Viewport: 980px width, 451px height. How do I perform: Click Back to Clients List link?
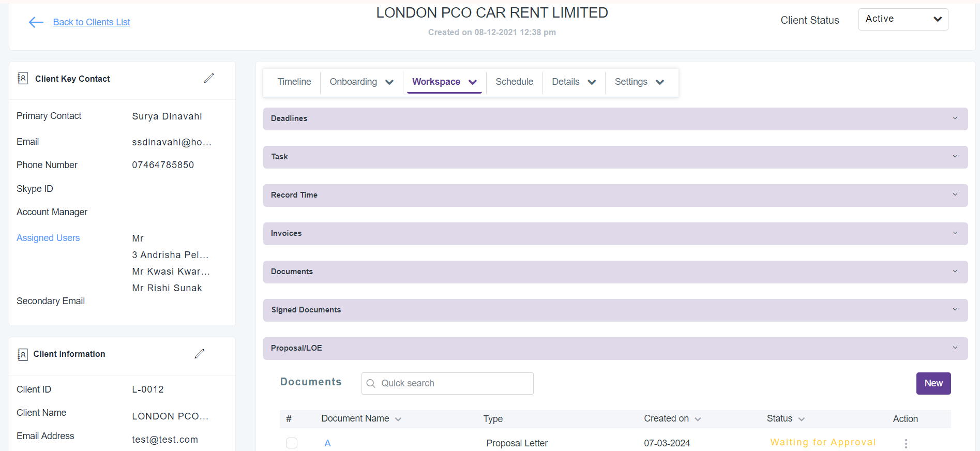(92, 22)
